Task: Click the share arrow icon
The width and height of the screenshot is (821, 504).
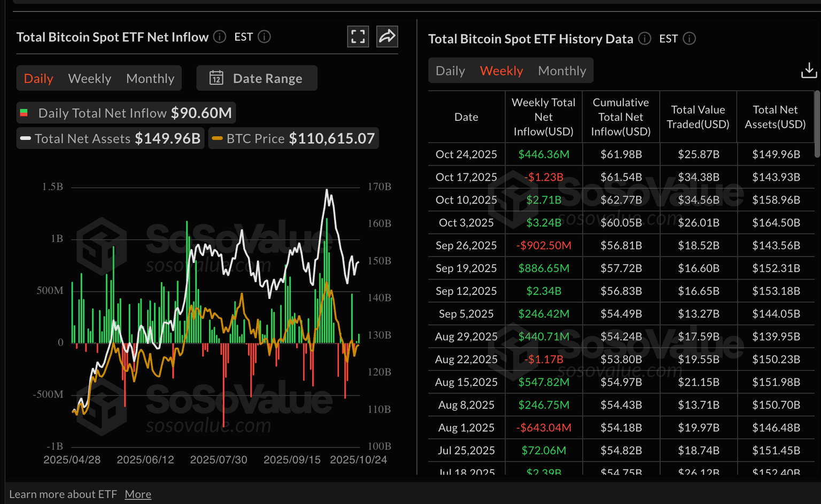Action: [387, 37]
